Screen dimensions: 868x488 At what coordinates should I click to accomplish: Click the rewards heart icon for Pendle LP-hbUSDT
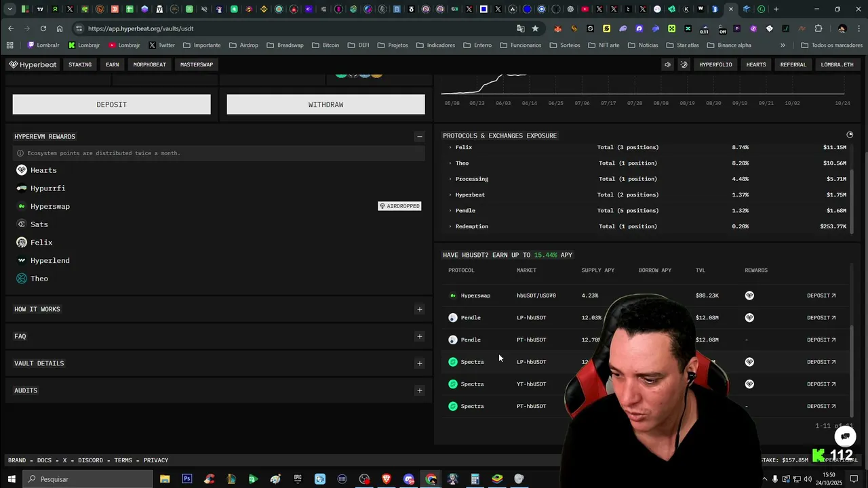point(749,318)
